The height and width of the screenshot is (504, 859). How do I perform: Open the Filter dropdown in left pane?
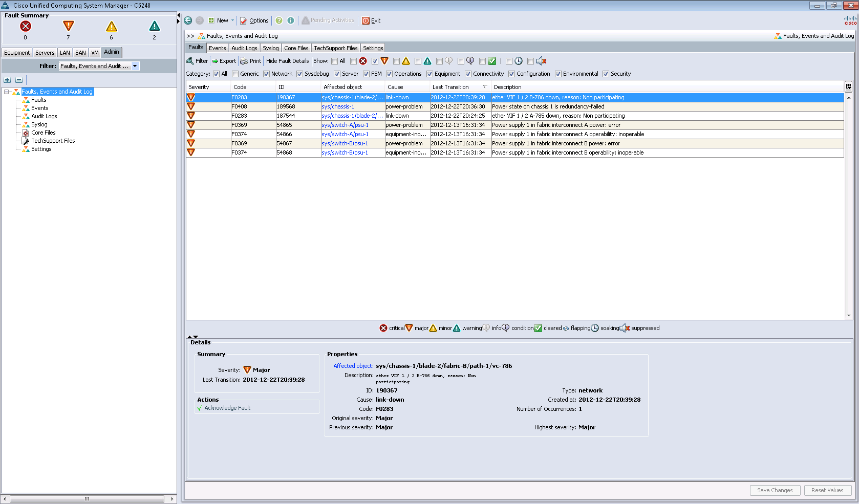135,66
